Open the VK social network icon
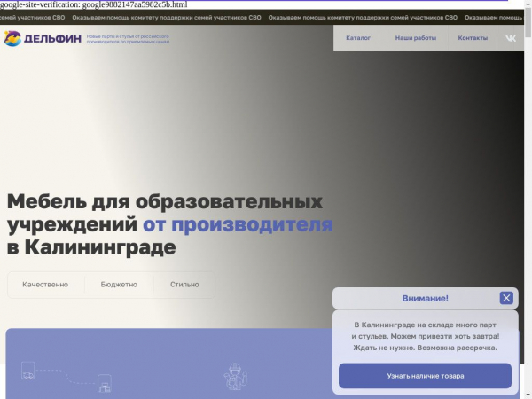 pyautogui.click(x=511, y=38)
